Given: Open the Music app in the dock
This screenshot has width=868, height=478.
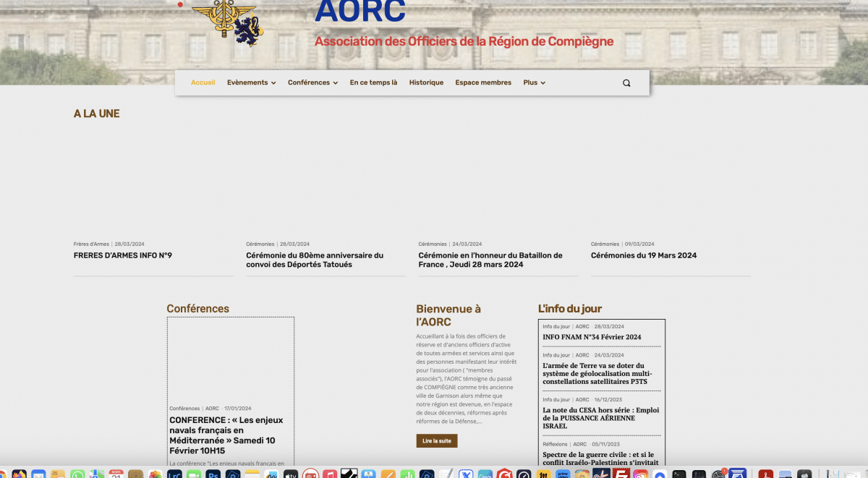Looking at the screenshot, I should tap(330, 474).
